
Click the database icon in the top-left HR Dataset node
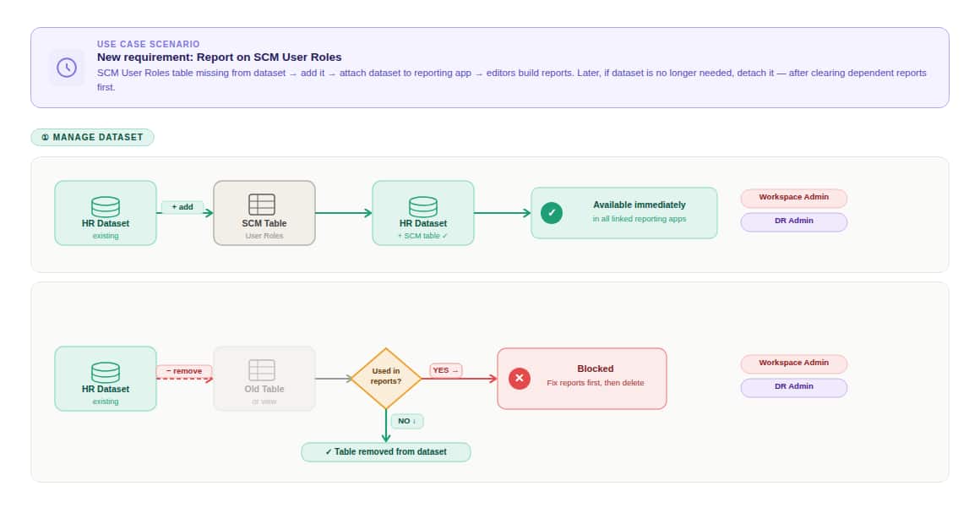pos(106,207)
